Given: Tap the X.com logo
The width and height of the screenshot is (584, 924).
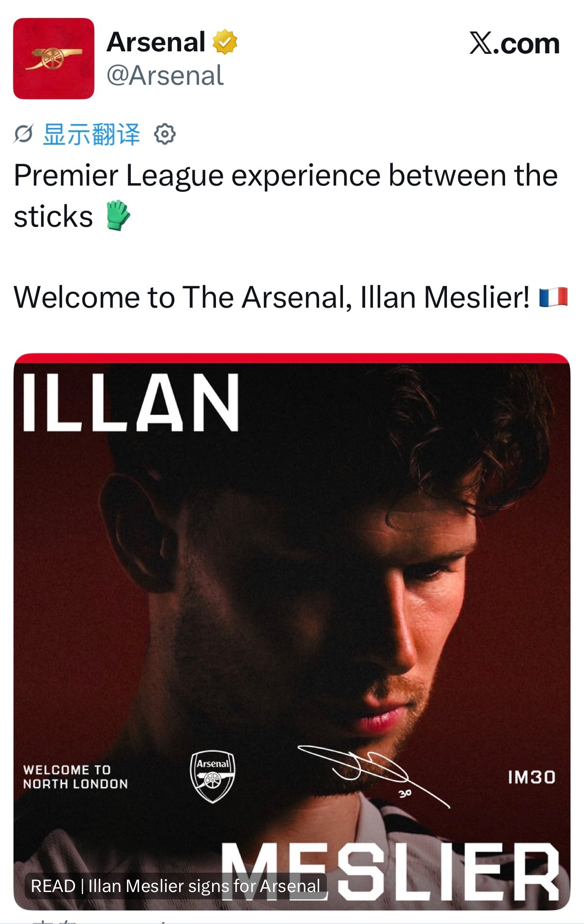Looking at the screenshot, I should [514, 44].
